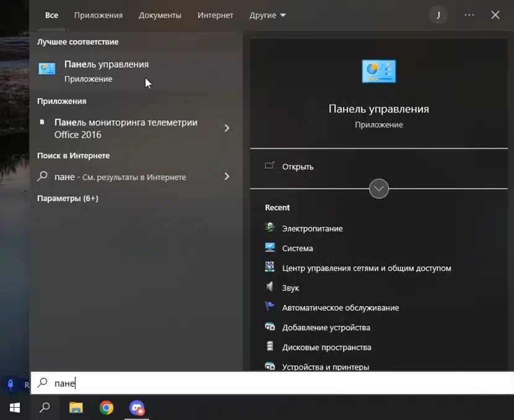514x420 pixels.
Task: Switch to the Приложения tab
Action: 98,15
